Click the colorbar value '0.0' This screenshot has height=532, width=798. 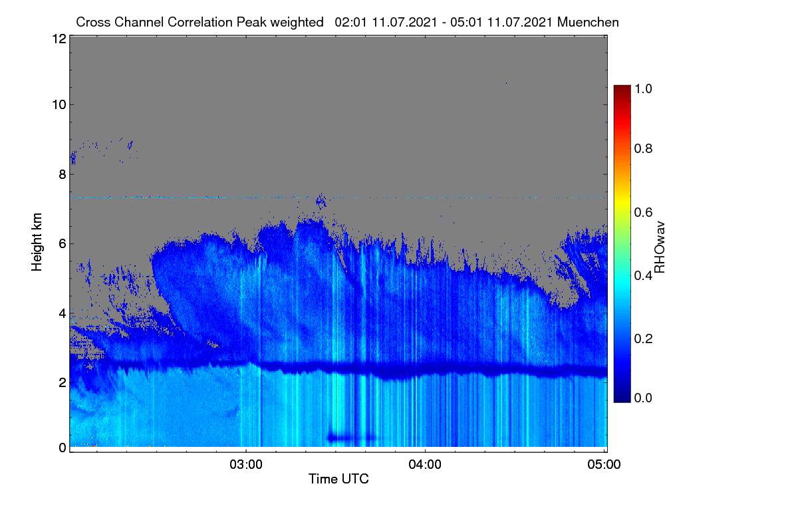[644, 398]
